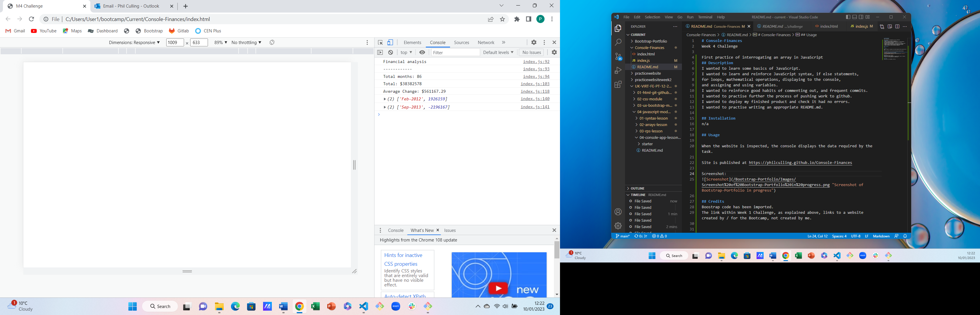Image resolution: width=980 pixels, height=315 pixels.
Task: Open the index.js:118 source link
Action: [x=535, y=91]
